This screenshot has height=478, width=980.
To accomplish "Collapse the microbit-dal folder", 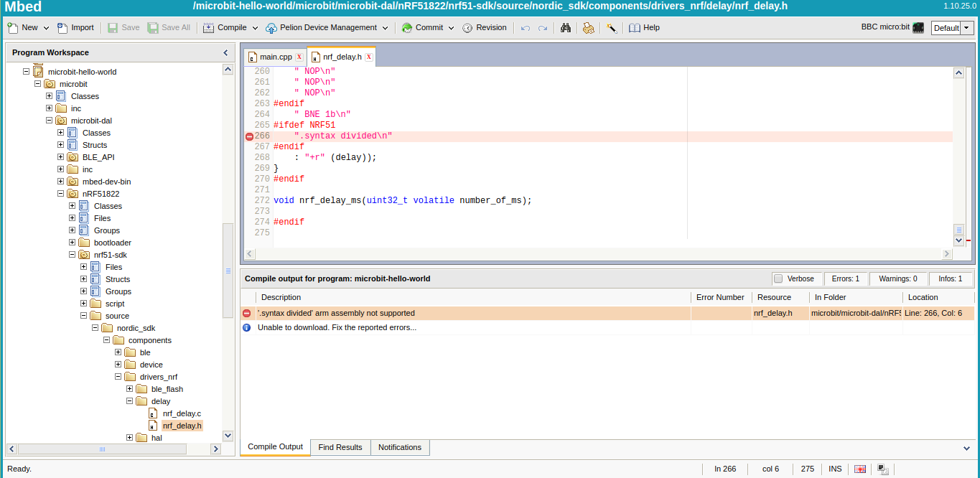I will (x=50, y=121).
